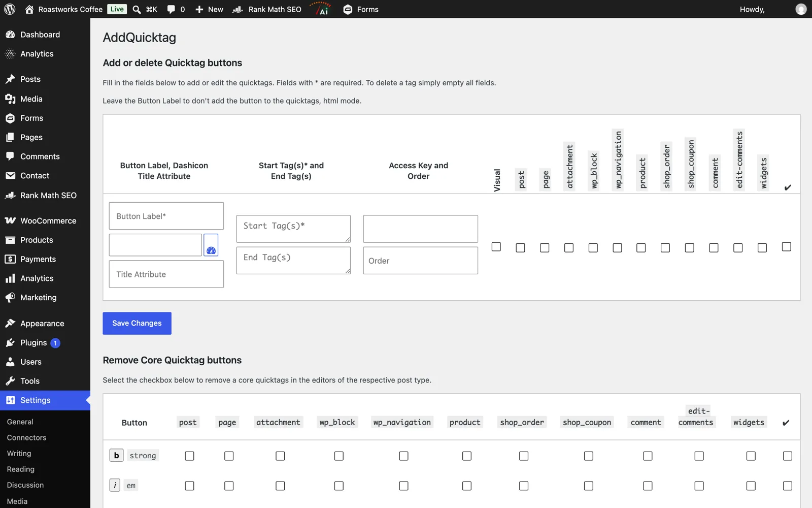The width and height of the screenshot is (812, 508).
Task: Open Reading settings submenu
Action: click(x=21, y=469)
